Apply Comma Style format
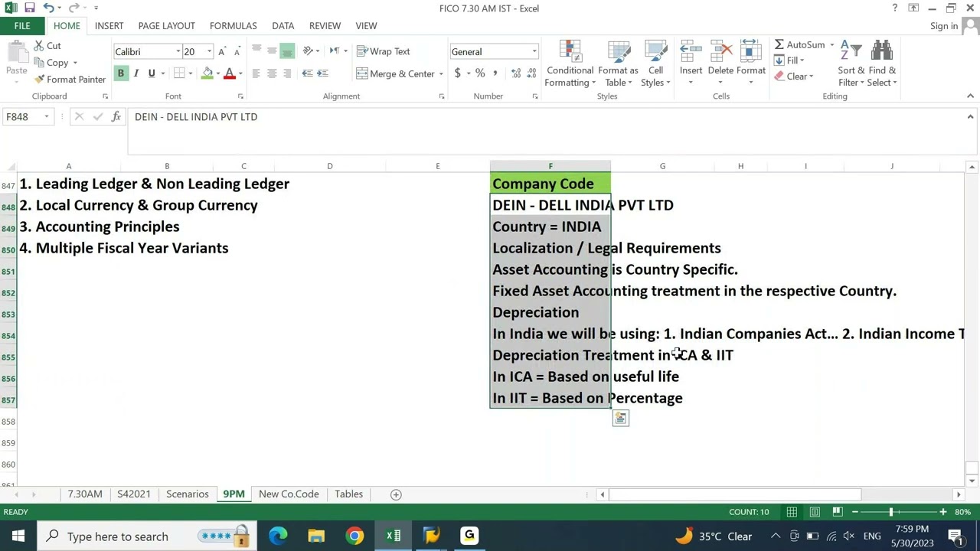The image size is (980, 551). tap(495, 73)
